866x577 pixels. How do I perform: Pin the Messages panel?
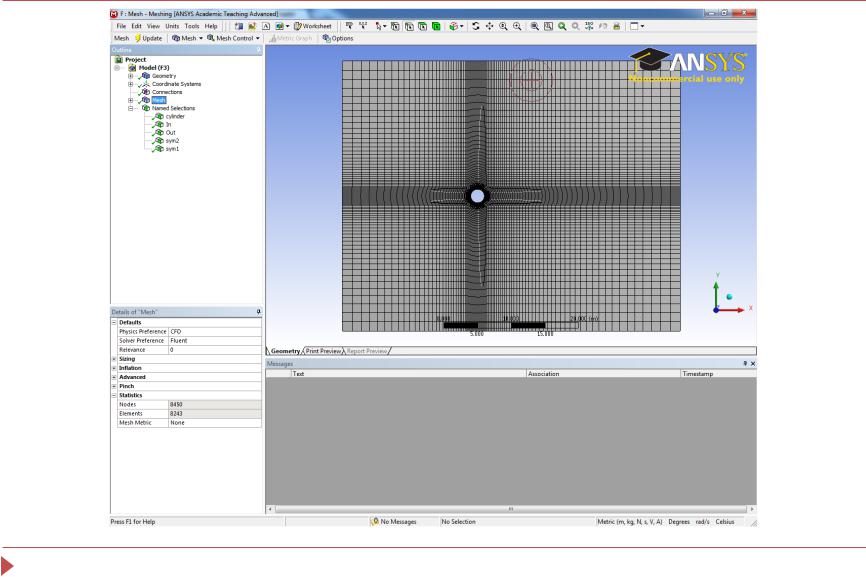(x=744, y=363)
